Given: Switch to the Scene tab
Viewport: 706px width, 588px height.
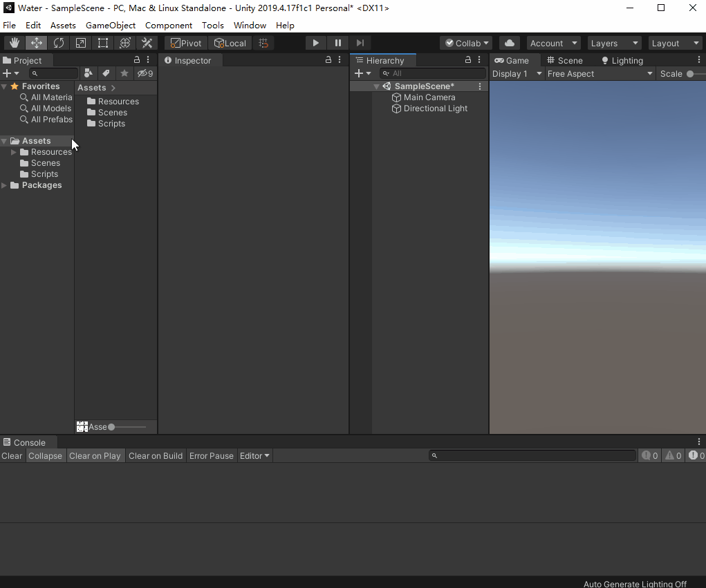Looking at the screenshot, I should (565, 60).
